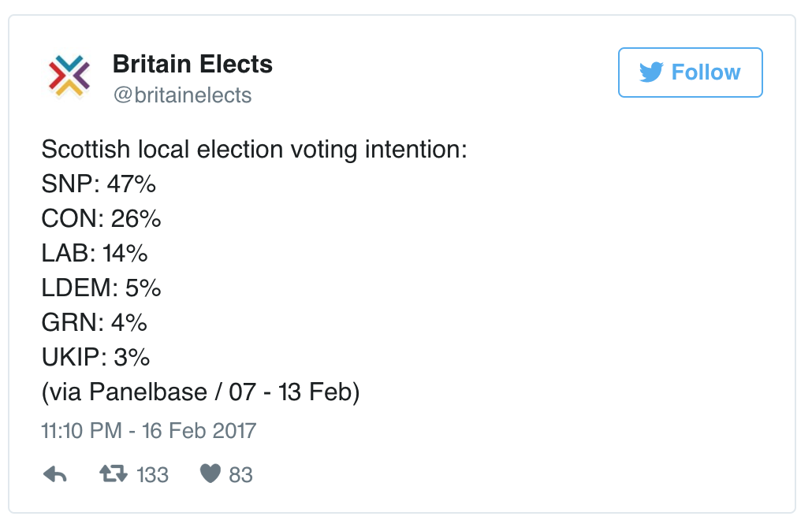Like the tweet with the heart icon

(210, 473)
